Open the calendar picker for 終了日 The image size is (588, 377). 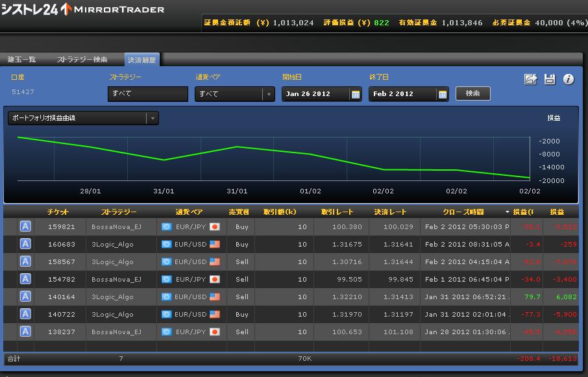443,94
